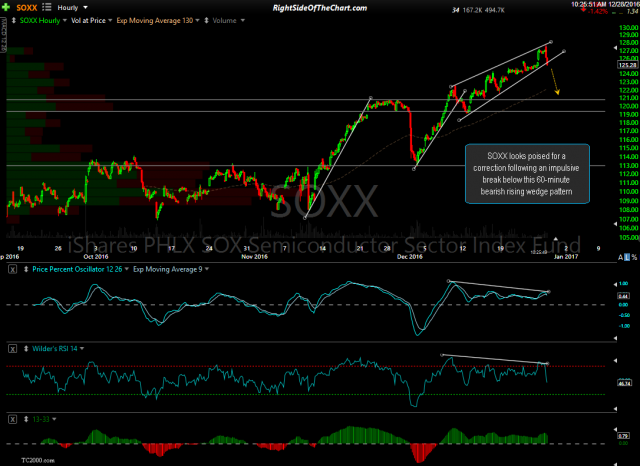
Task: Click the 130.00 price axis label
Action: pos(628,28)
